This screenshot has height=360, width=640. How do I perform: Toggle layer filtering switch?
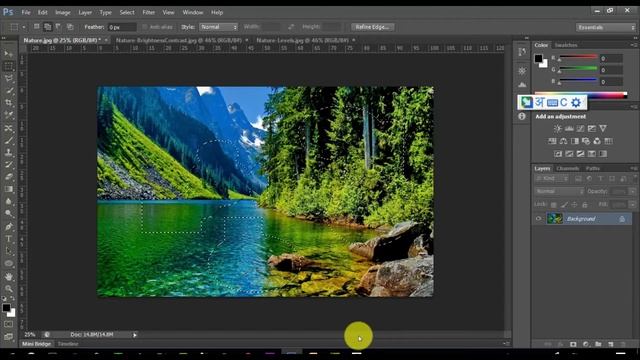[x=635, y=178]
